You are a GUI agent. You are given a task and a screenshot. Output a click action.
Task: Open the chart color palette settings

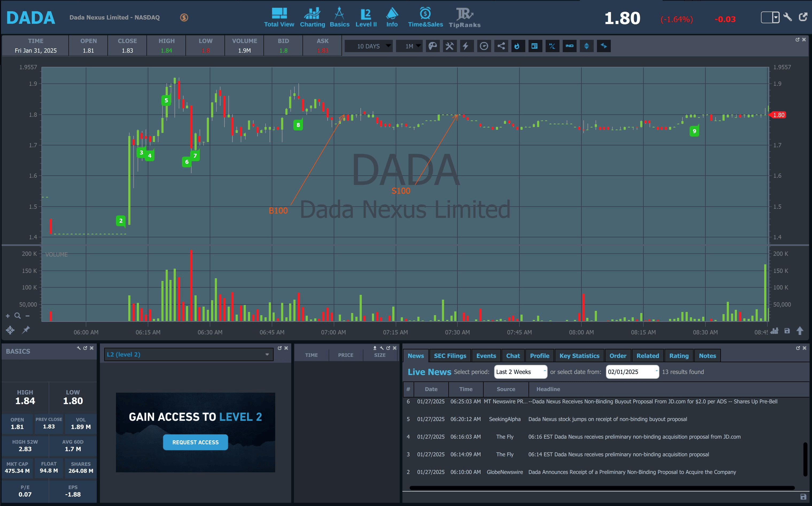432,46
